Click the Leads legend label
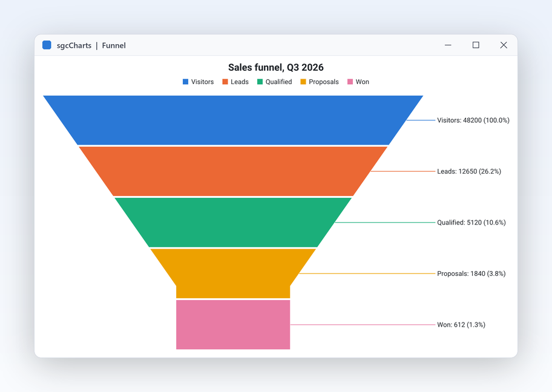This screenshot has width=552, height=392. [240, 82]
